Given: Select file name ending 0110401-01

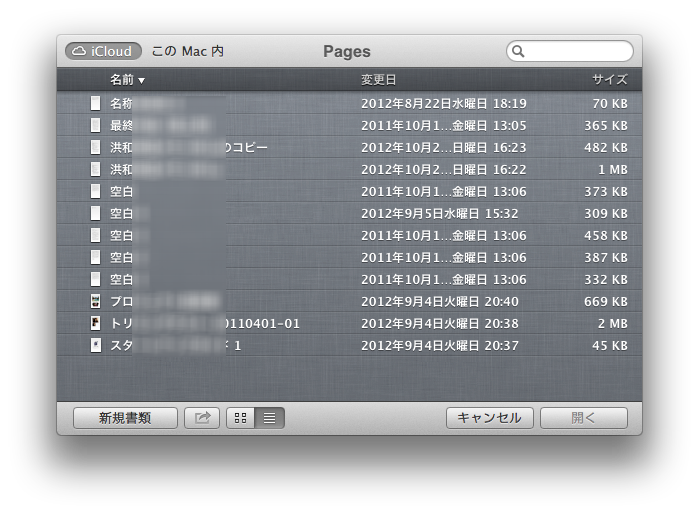Looking at the screenshot, I should pos(205,324).
